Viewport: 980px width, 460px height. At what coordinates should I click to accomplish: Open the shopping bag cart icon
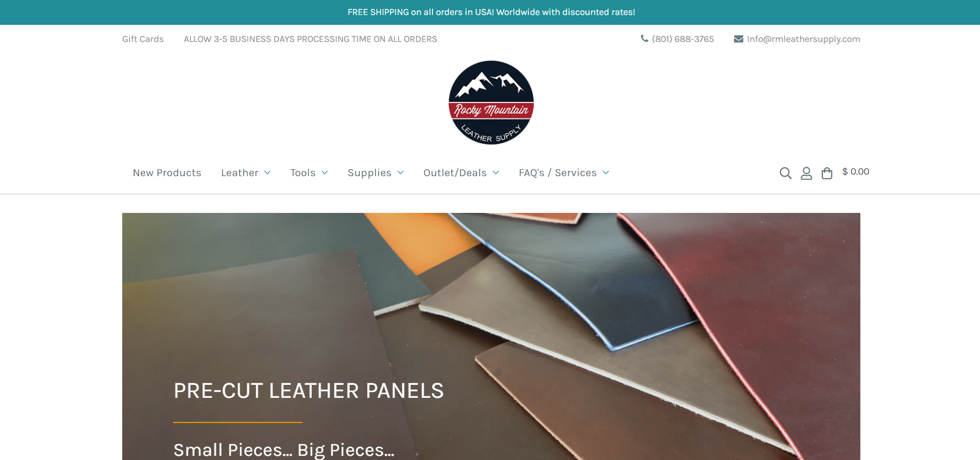click(x=827, y=173)
